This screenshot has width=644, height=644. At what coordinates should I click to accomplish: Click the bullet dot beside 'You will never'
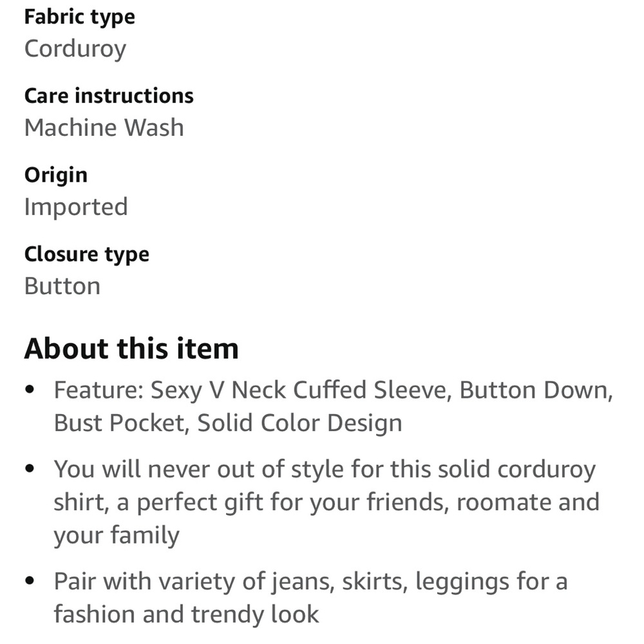(x=30, y=469)
